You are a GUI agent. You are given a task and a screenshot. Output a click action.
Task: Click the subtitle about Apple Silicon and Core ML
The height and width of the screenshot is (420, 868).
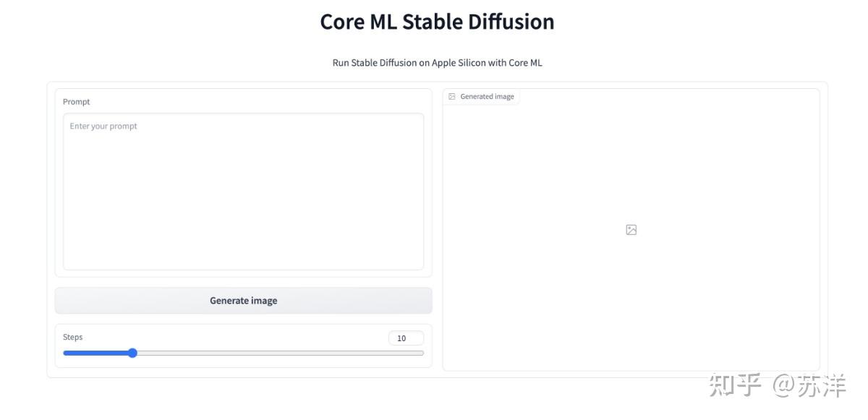437,63
